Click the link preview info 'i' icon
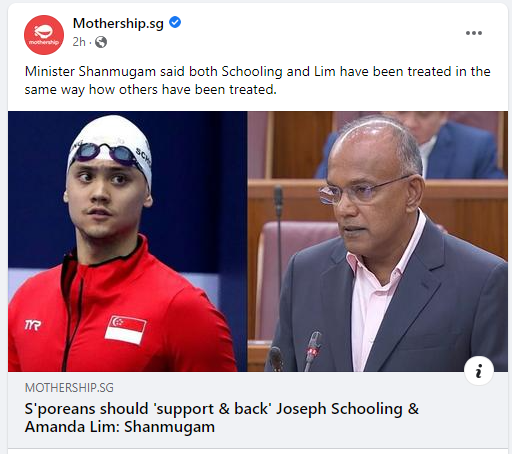The height and width of the screenshot is (454, 512). [479, 371]
